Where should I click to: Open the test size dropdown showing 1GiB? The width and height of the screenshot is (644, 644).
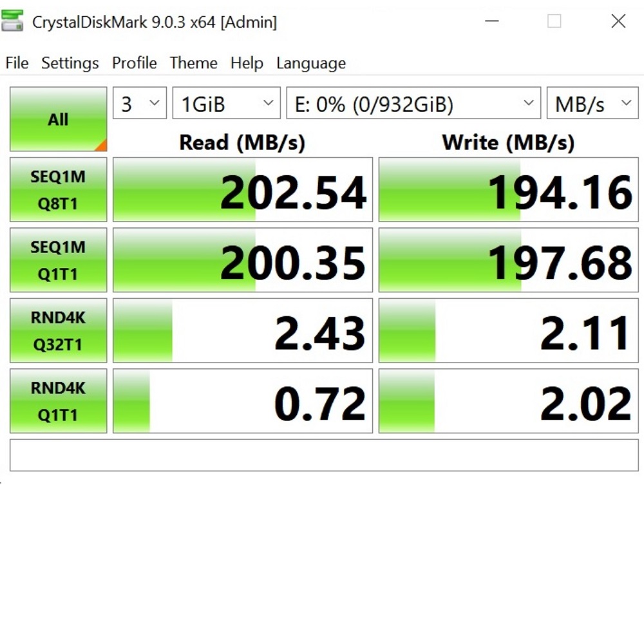point(226,103)
